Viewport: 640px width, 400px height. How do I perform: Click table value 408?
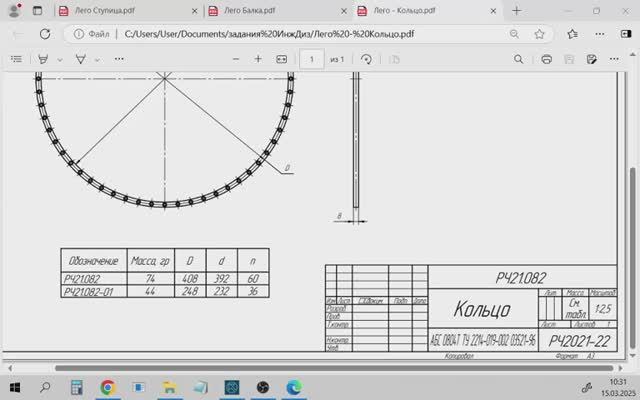(x=190, y=278)
